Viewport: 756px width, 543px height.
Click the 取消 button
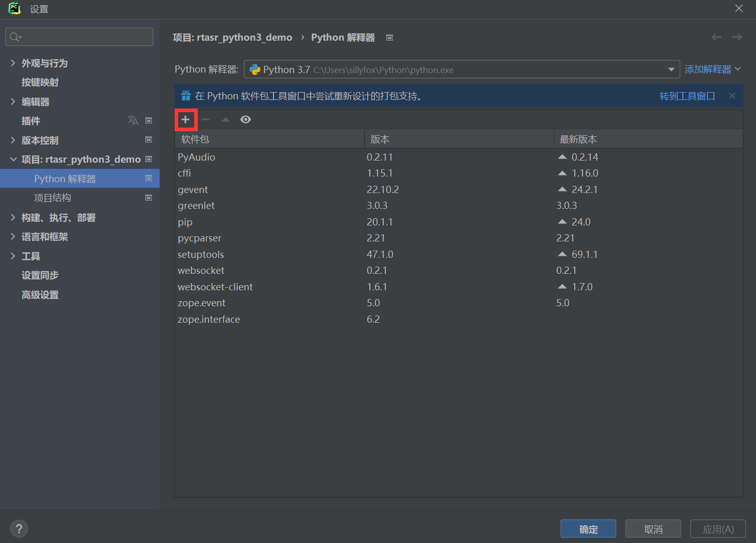point(653,529)
